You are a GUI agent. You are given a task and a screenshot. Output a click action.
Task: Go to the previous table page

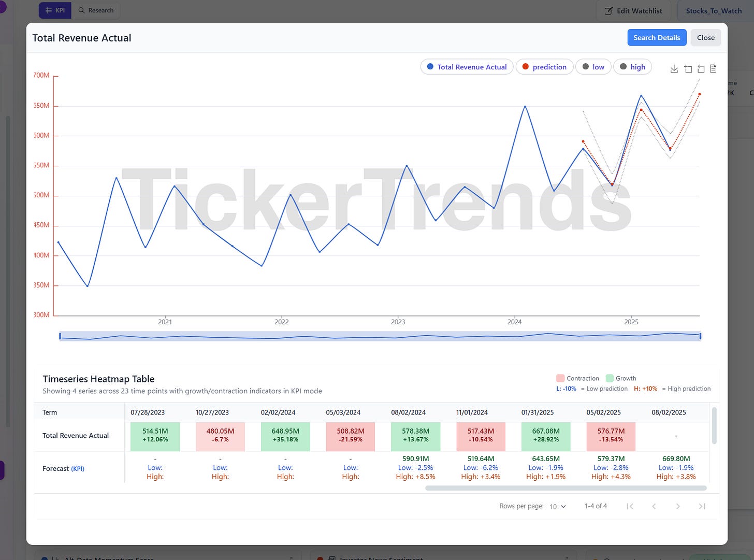click(x=654, y=506)
